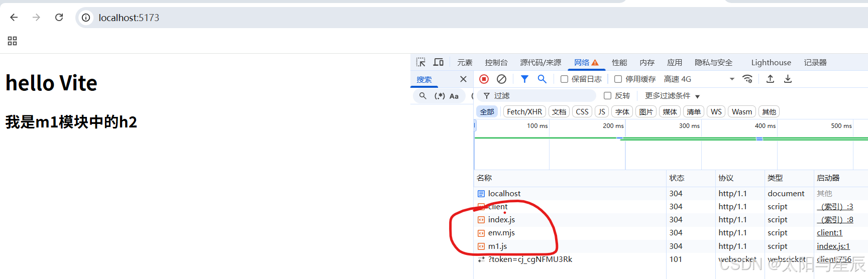Select the localhost request row
Image resolution: width=868 pixels, height=279 pixels.
point(671,194)
